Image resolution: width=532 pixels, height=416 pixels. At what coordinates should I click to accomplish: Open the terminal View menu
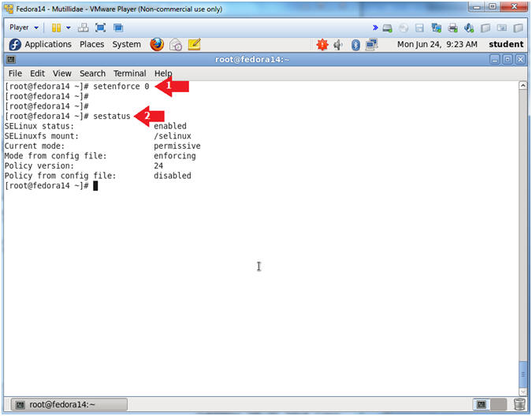click(61, 73)
